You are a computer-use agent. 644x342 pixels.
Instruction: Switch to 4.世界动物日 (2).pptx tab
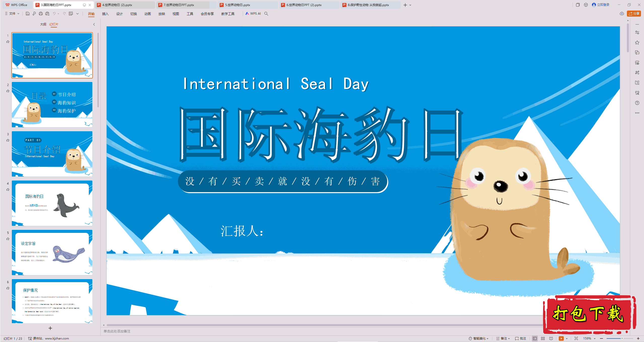[125, 5]
